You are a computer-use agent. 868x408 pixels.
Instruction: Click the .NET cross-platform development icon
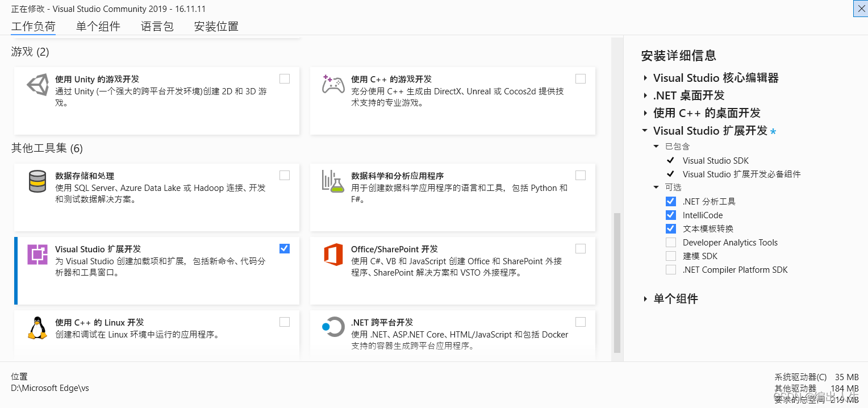[333, 327]
